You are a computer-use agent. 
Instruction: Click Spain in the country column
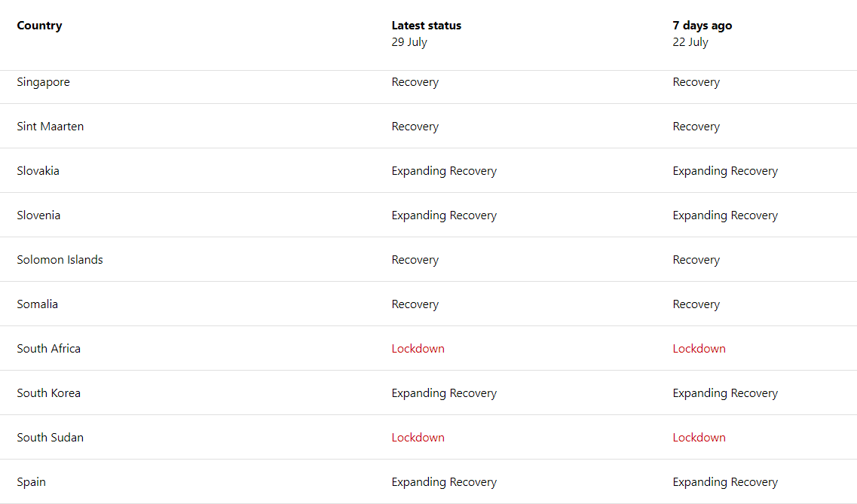[x=31, y=482]
